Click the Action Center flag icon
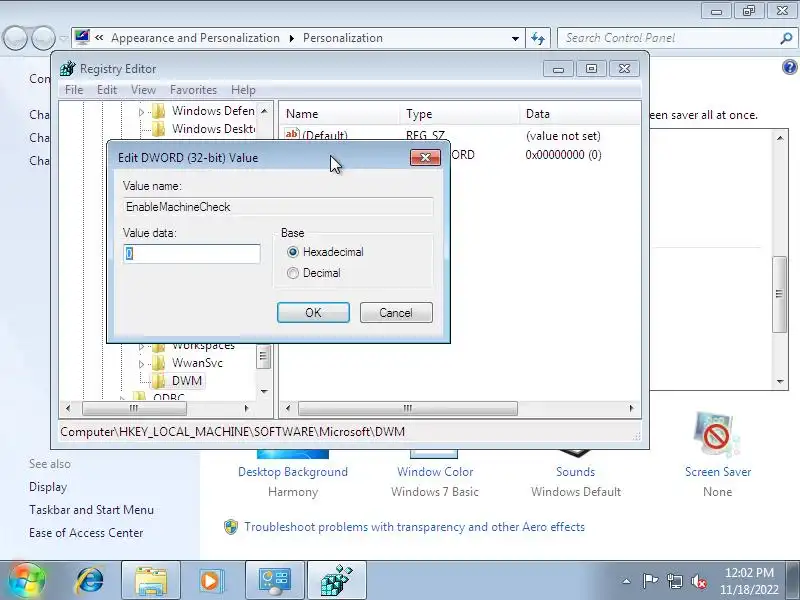This screenshot has width=800, height=600. pyautogui.click(x=650, y=581)
